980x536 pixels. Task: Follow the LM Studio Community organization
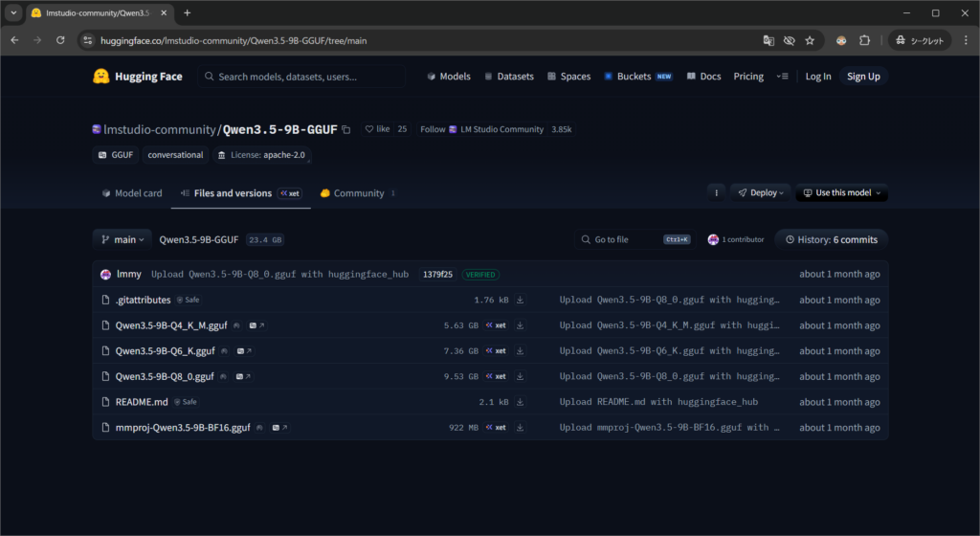pyautogui.click(x=433, y=129)
